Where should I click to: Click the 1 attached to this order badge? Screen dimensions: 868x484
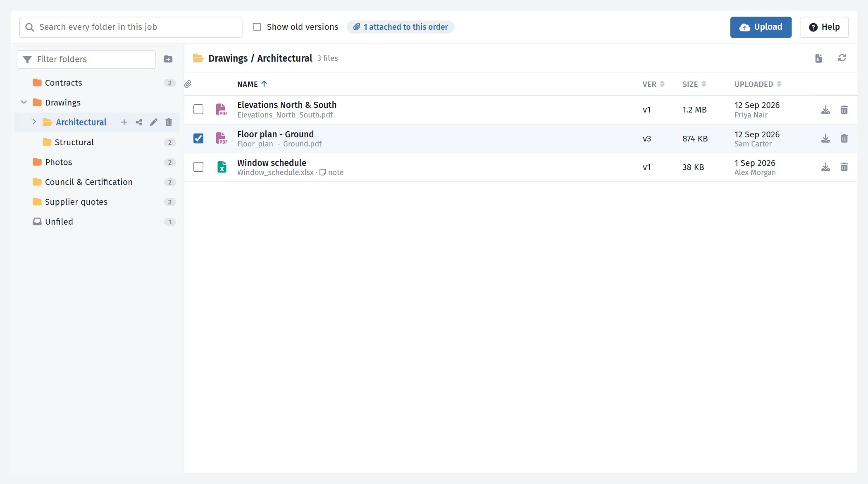coord(400,27)
